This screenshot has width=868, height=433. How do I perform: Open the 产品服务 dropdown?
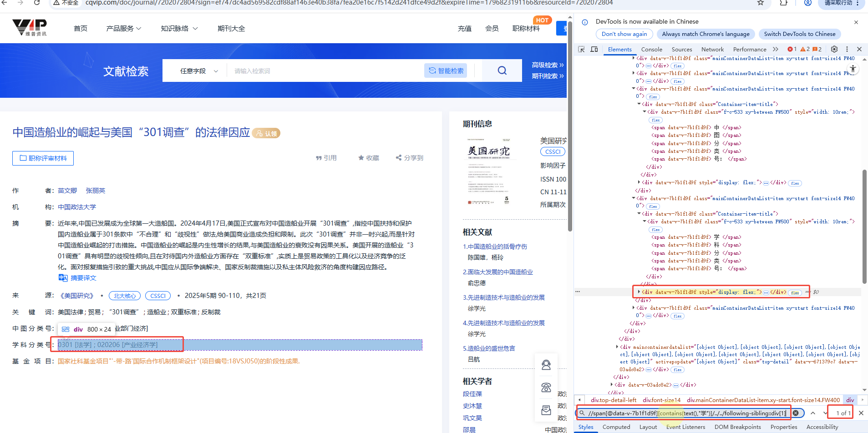tap(124, 28)
